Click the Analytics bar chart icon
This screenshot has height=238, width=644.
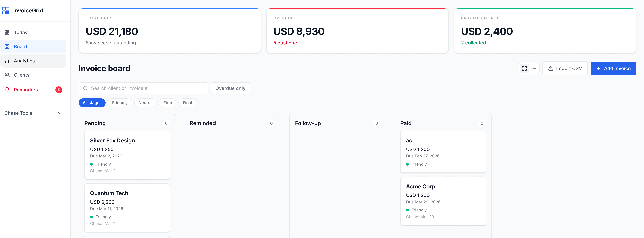tap(7, 61)
